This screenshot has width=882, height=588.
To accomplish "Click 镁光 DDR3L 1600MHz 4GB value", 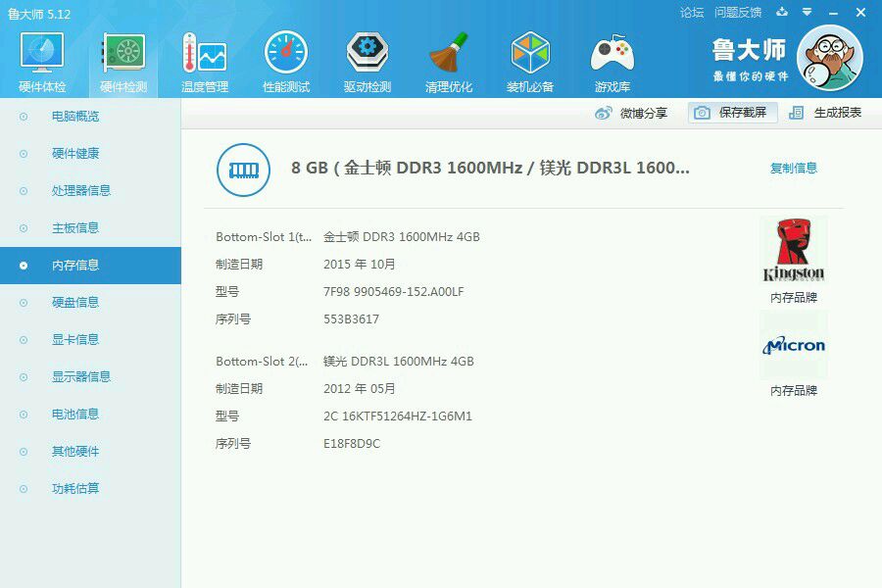I will [x=399, y=362].
